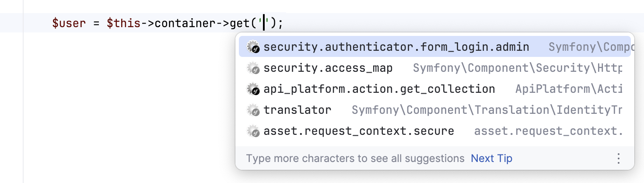Click the icon beside asset.request_context.secure
Image resolution: width=644 pixels, height=183 pixels.
coord(253,131)
